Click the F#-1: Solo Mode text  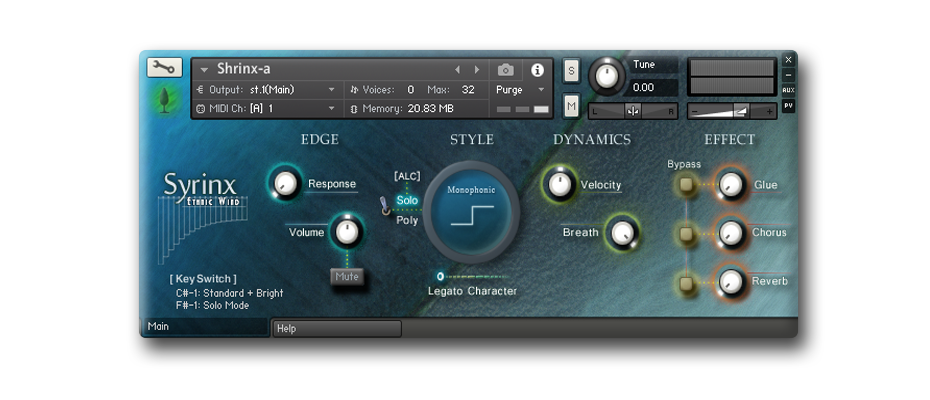point(212,306)
